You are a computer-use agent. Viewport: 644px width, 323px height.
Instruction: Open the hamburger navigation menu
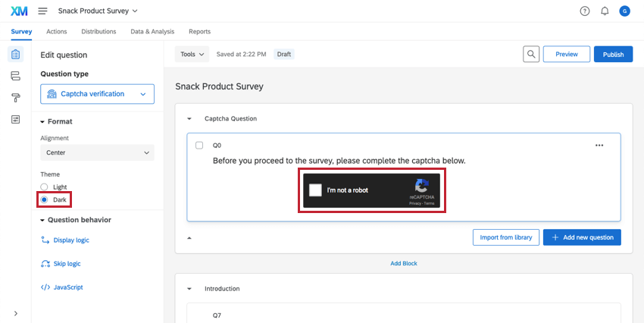[42, 11]
